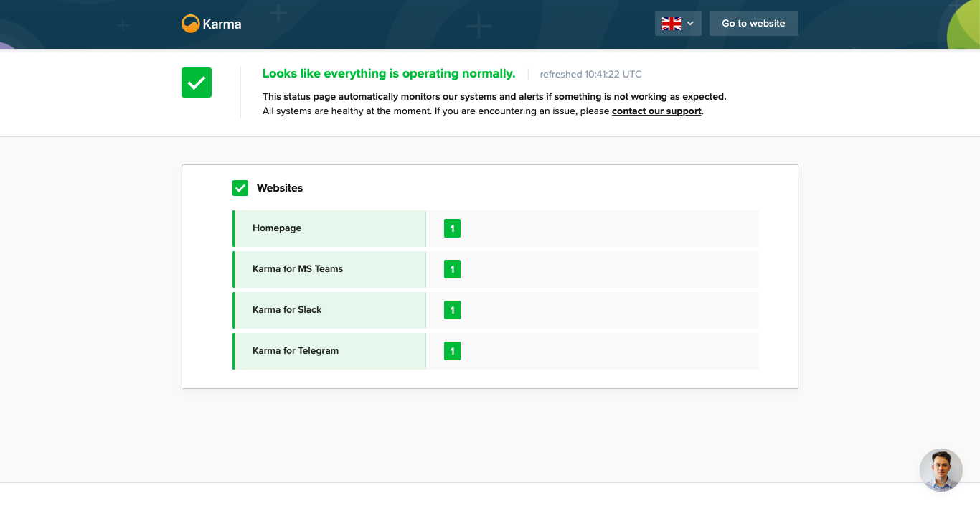Click the large green status checkmark icon
980x506 pixels.
click(x=197, y=83)
